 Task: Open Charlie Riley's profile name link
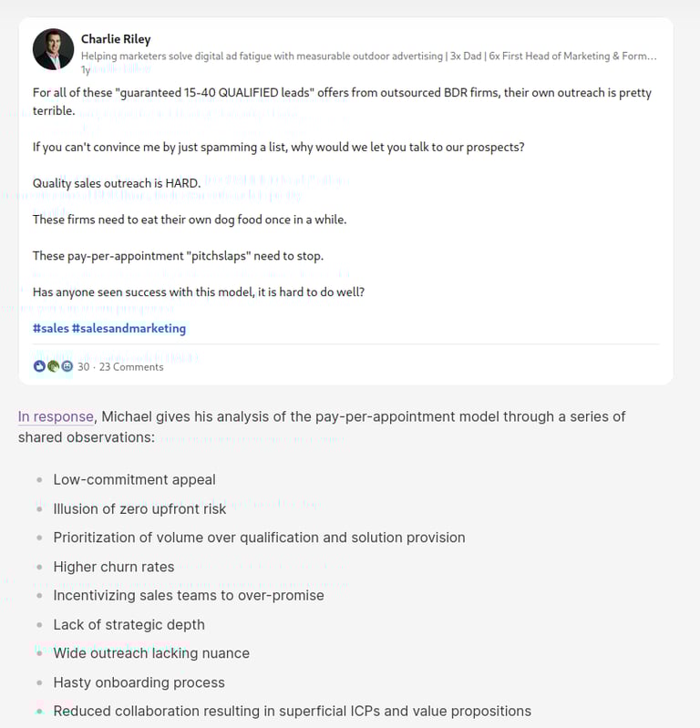[116, 39]
